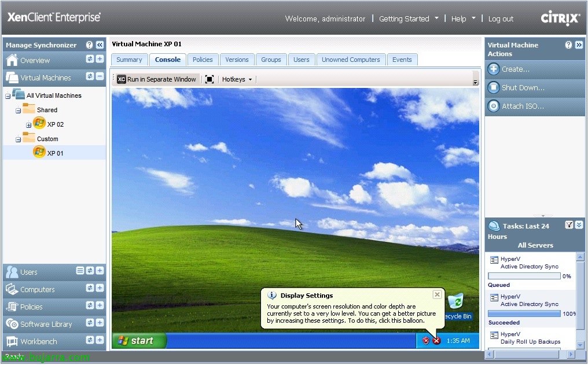Collapse the Custom folder node
This screenshot has height=365, width=588.
click(x=18, y=139)
